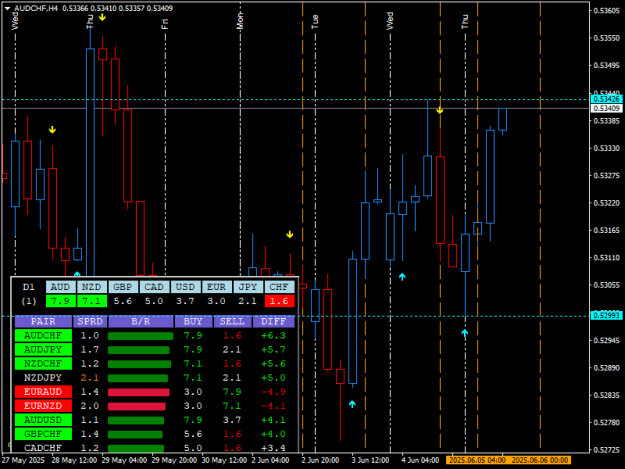Click the orange 2025.06.06 00:00 date label

(540, 460)
